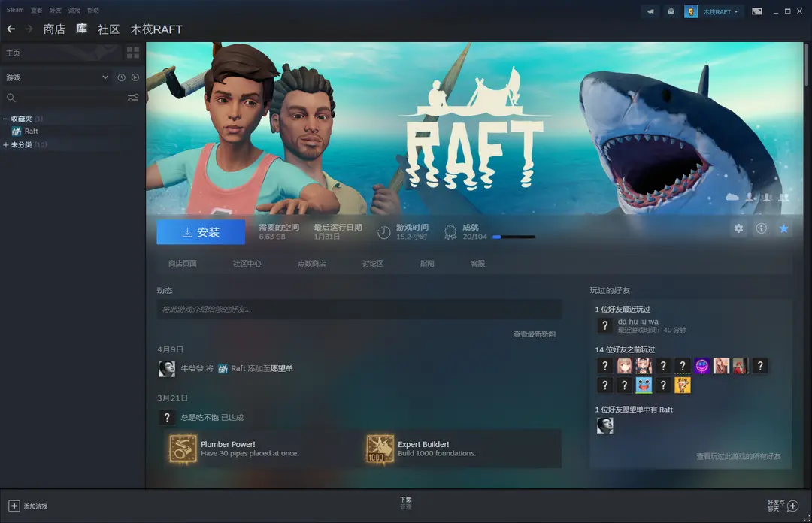Go to the 商店 tab
Screen dimensions: 812x523
(54, 29)
